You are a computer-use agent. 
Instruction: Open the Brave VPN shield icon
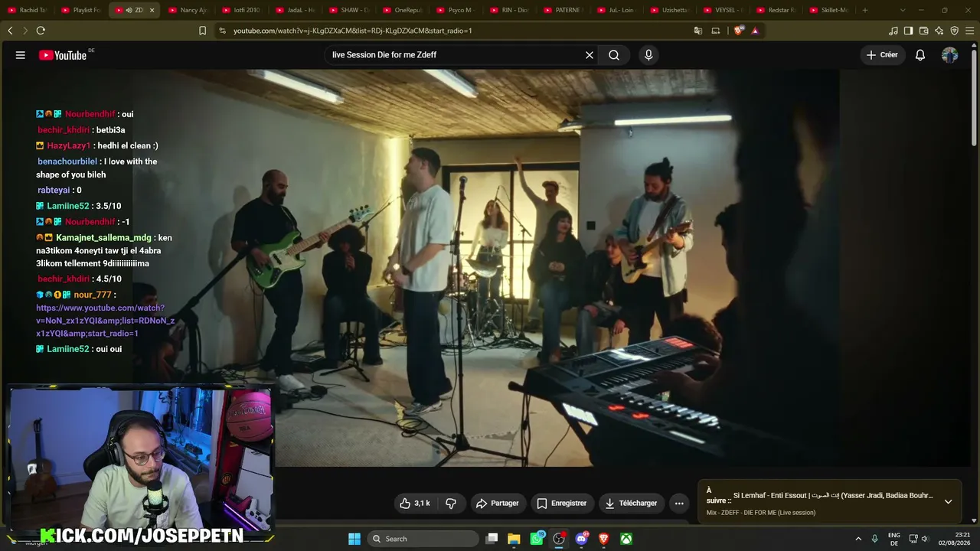tap(954, 31)
